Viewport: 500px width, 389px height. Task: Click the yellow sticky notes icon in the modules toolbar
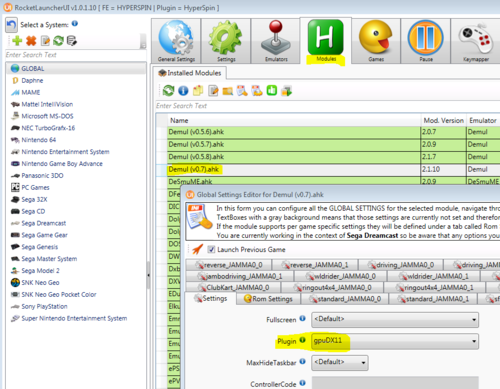click(x=198, y=90)
